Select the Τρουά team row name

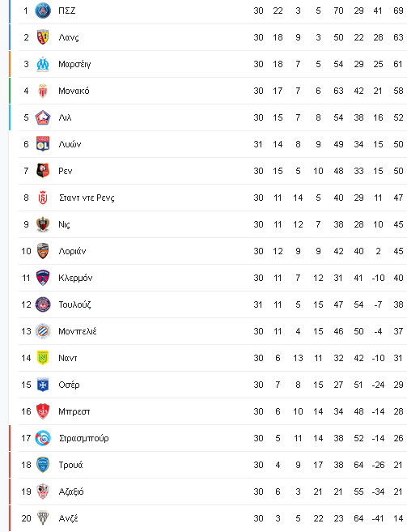pyautogui.click(x=70, y=465)
